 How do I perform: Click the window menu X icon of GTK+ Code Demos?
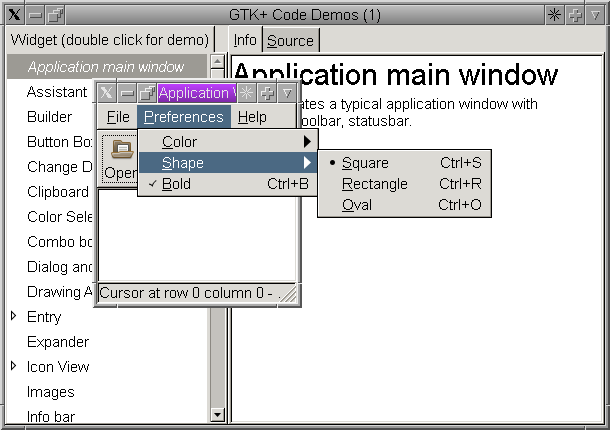(x=15, y=15)
